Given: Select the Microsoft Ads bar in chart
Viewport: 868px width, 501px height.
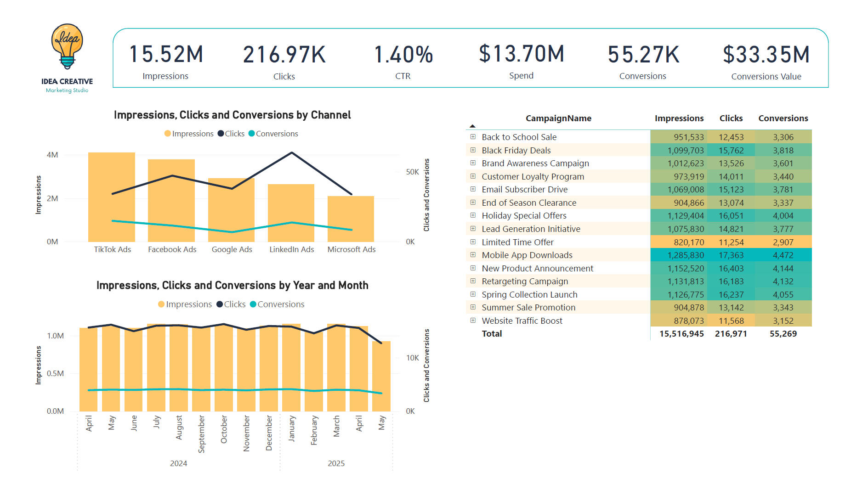Looking at the screenshot, I should [351, 220].
